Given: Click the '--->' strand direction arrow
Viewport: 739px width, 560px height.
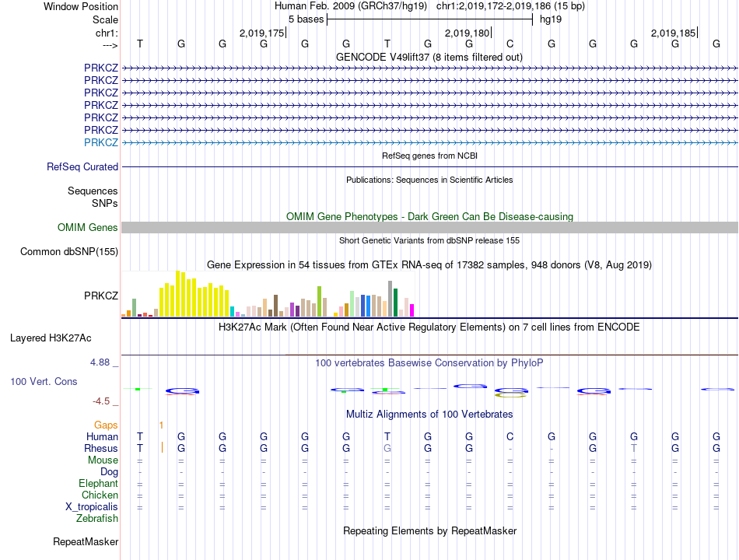Looking at the screenshot, I should [x=110, y=45].
